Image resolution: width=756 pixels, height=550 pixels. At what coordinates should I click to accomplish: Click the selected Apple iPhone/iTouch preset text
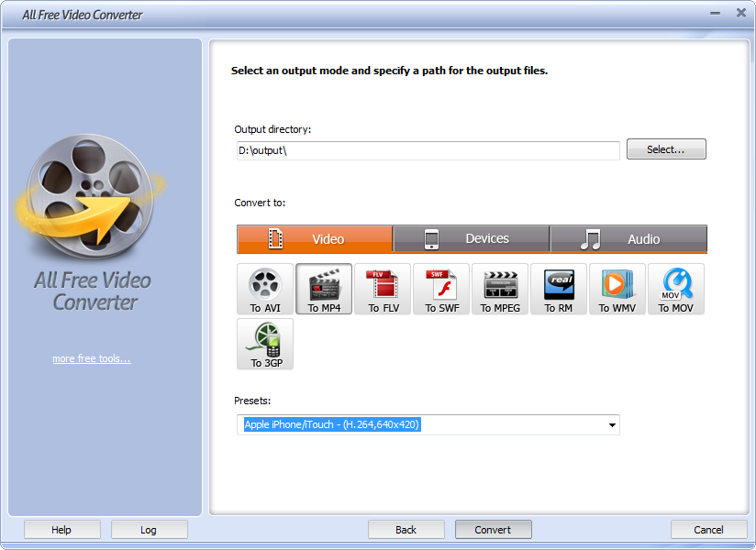pyautogui.click(x=332, y=424)
